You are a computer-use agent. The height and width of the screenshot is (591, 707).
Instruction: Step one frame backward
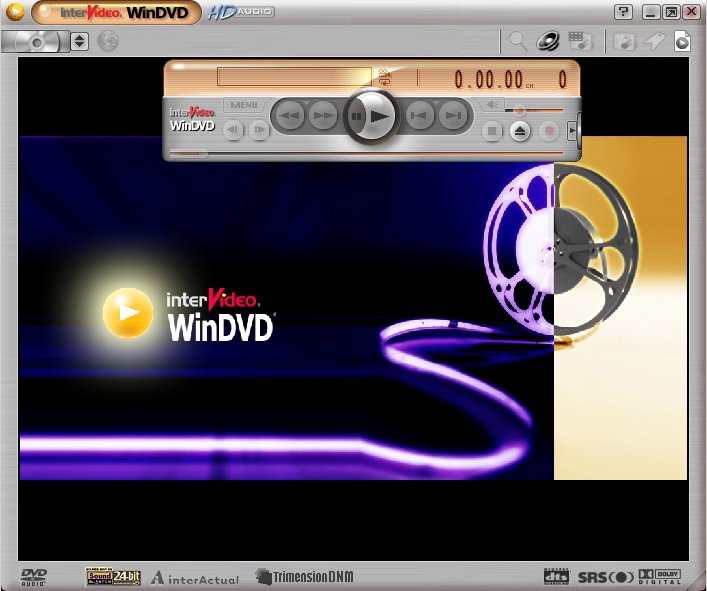(233, 130)
